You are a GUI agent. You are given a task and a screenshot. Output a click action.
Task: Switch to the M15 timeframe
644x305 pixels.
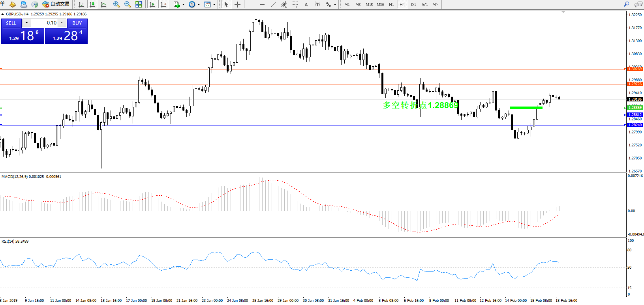click(x=369, y=4)
